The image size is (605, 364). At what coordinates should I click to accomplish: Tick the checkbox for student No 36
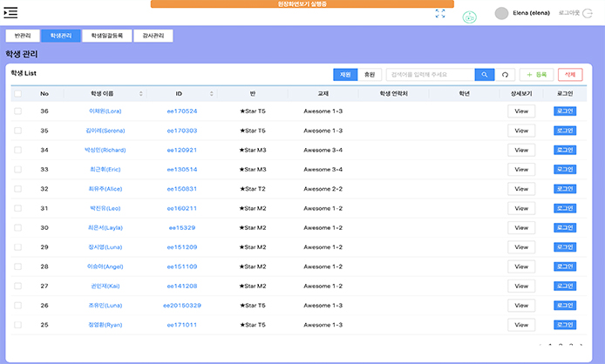click(x=17, y=111)
